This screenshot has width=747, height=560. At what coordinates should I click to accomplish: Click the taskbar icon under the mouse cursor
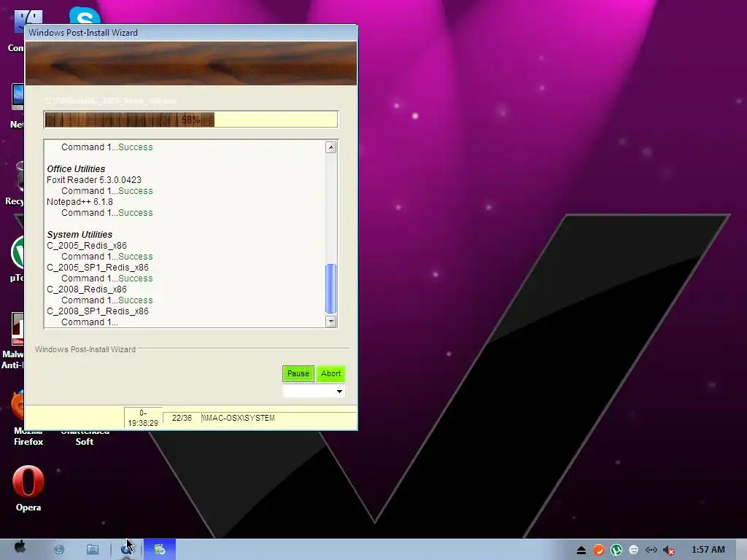pyautogui.click(x=127, y=549)
